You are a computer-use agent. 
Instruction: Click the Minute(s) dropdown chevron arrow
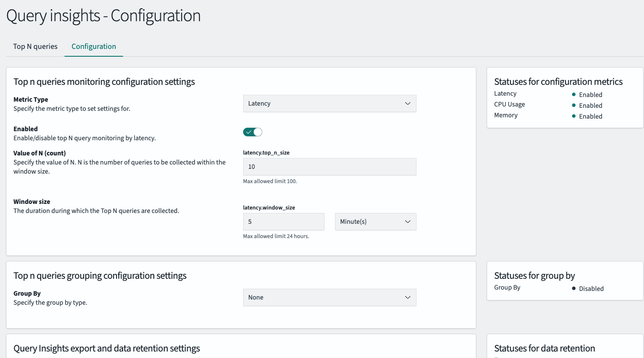[x=407, y=222]
